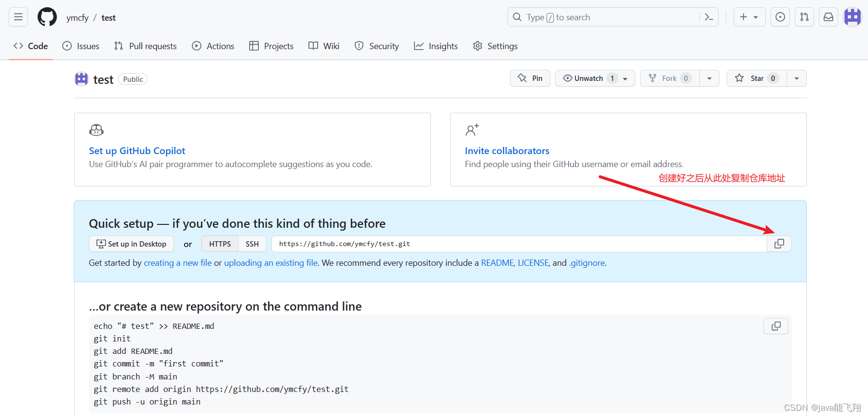Open the Actions tab

click(x=213, y=46)
